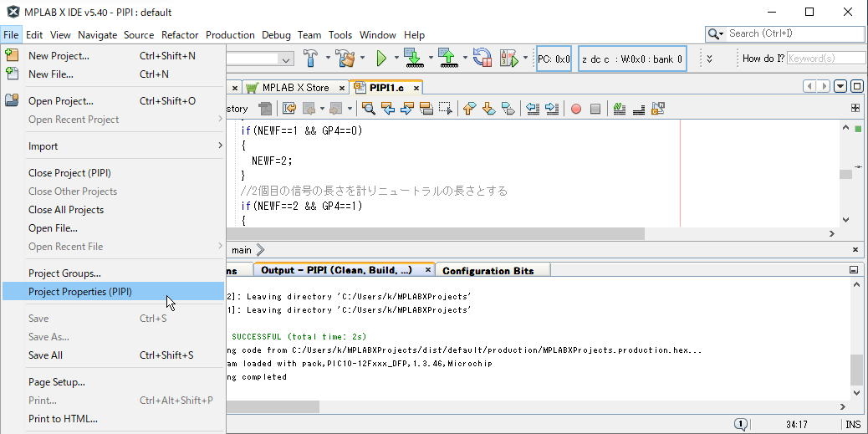Open dropdown arrow beside Run Project
This screenshot has height=434, width=868.
(x=396, y=58)
